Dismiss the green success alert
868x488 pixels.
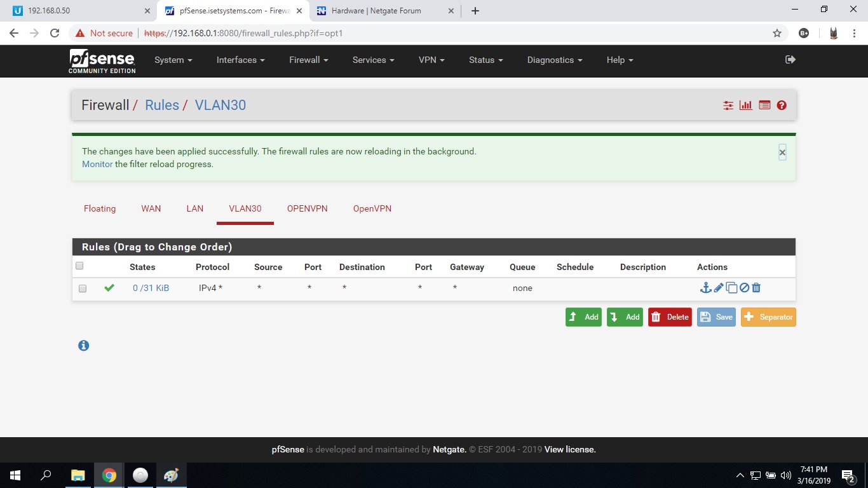point(782,152)
